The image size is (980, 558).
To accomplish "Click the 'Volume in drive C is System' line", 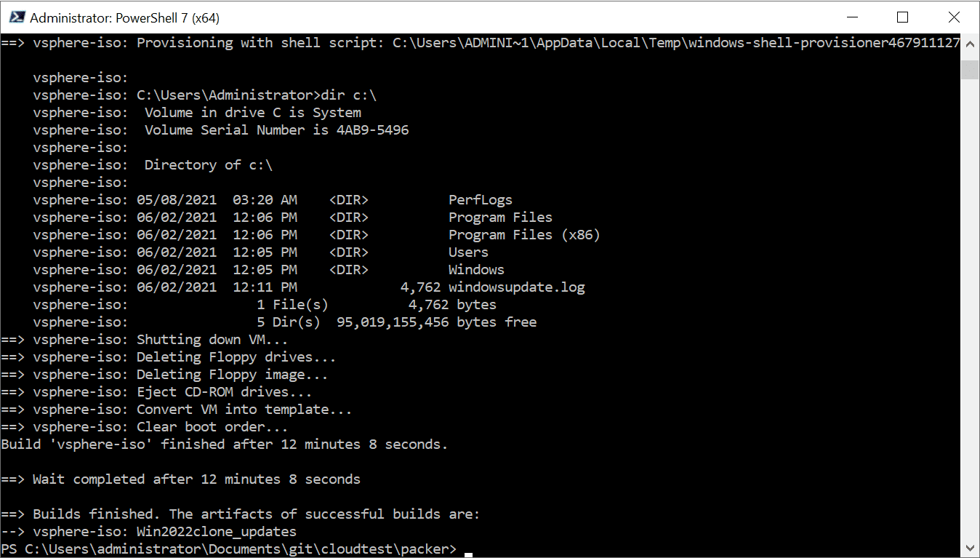I will (253, 113).
